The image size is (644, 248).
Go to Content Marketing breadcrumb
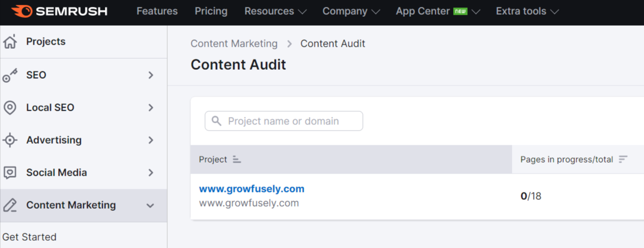point(234,44)
